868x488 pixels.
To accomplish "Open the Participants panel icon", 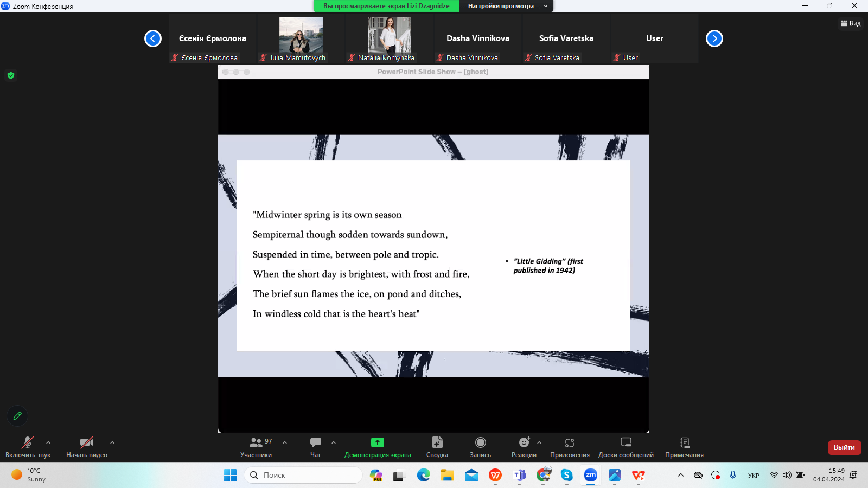I will [256, 443].
